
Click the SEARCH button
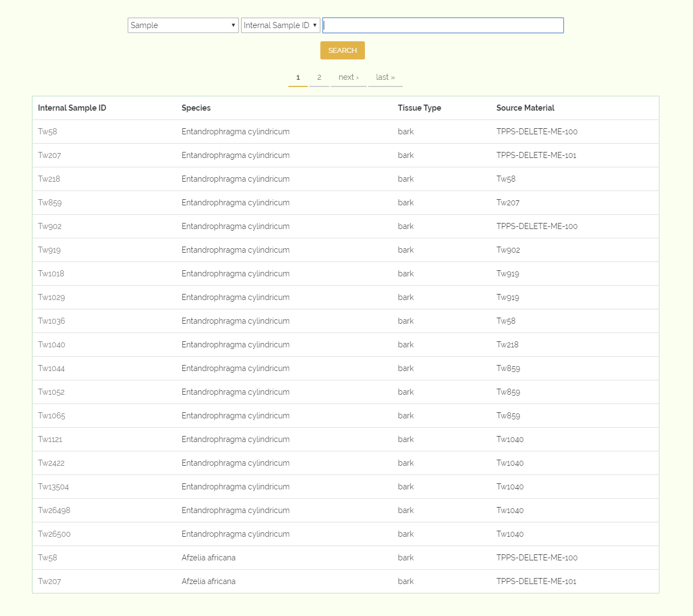click(x=342, y=50)
